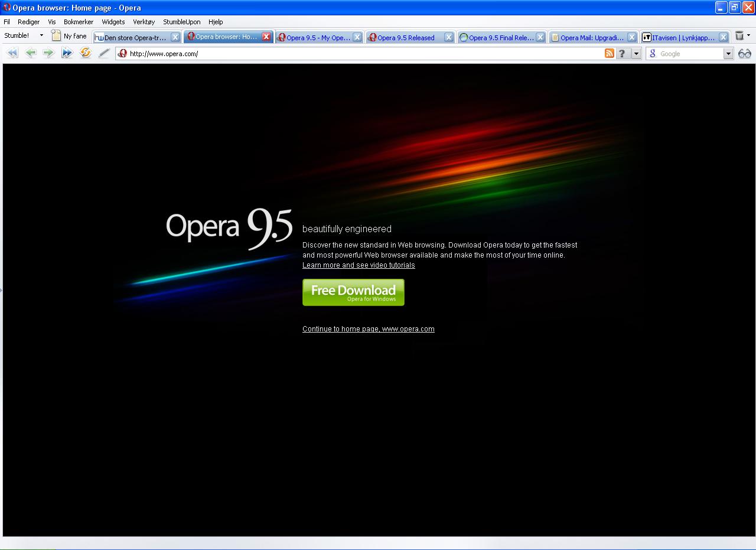Select the 'Opera browser: Ho...' tab

228,37
